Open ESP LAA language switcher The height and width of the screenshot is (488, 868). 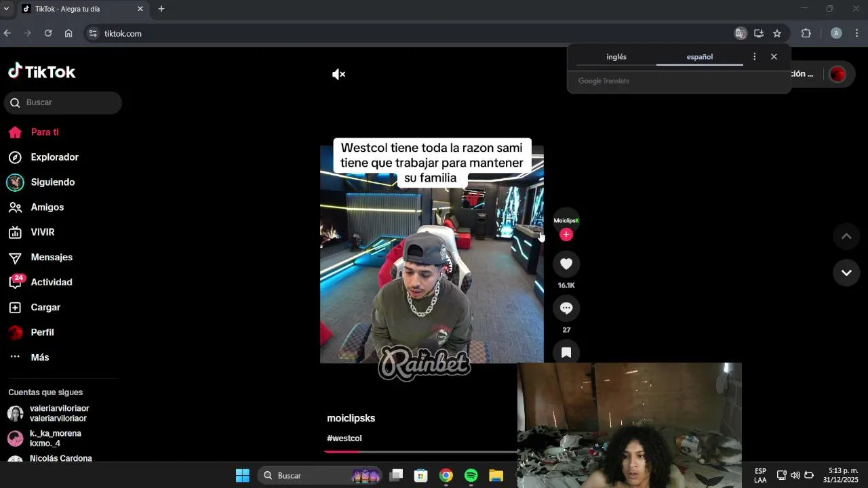click(x=760, y=475)
